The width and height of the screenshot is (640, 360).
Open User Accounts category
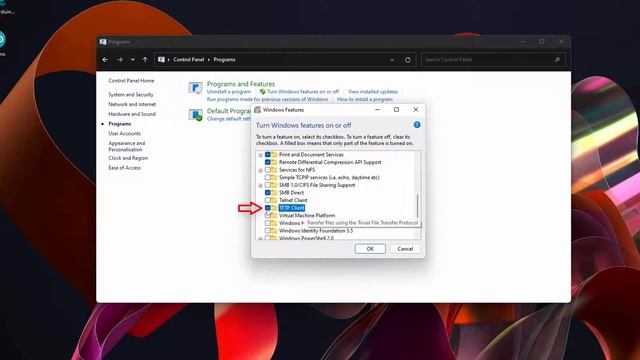(124, 134)
